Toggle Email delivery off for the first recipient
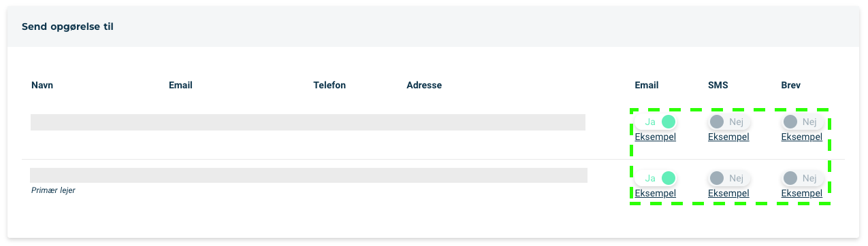Viewport: 868px width, 246px height. point(656,122)
